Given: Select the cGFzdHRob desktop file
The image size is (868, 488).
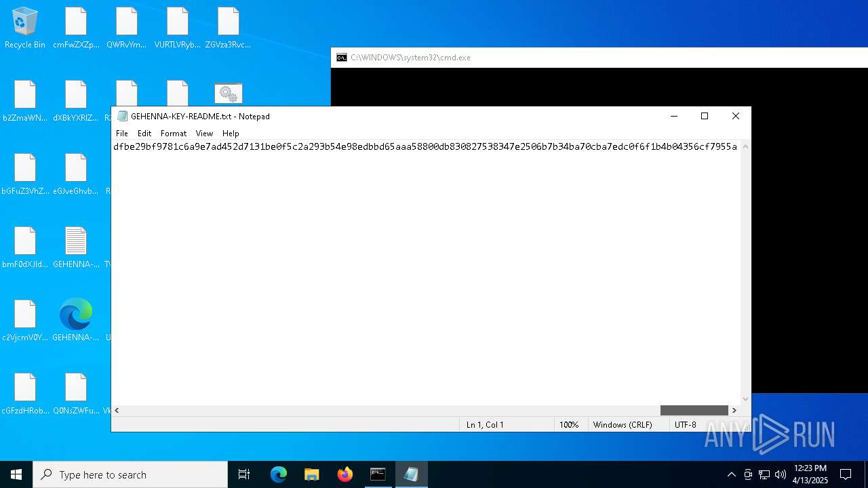Looking at the screenshot, I should 25,394.
